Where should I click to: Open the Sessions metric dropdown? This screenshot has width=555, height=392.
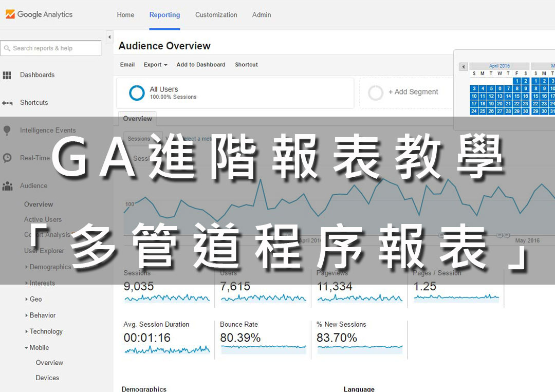pyautogui.click(x=143, y=138)
